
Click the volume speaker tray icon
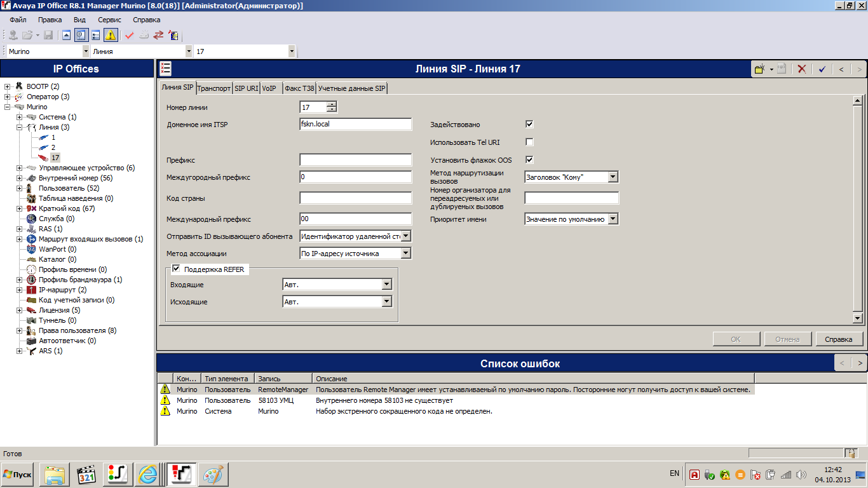point(801,474)
